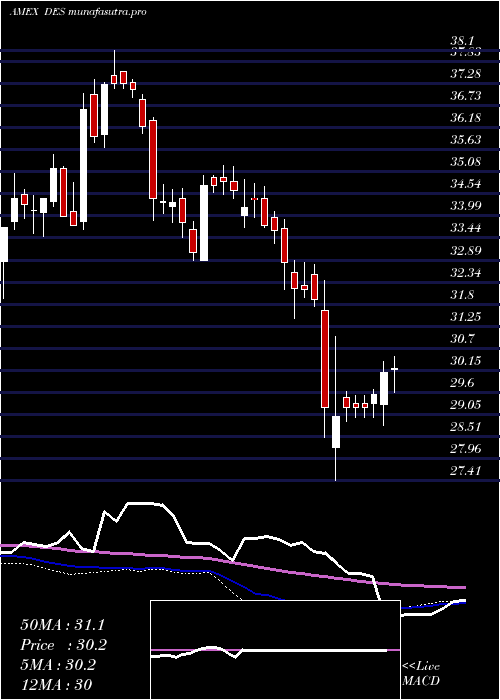This screenshot has height=700, width=500.
Task: Click the AMEX DES chart title
Action: pos(78,12)
